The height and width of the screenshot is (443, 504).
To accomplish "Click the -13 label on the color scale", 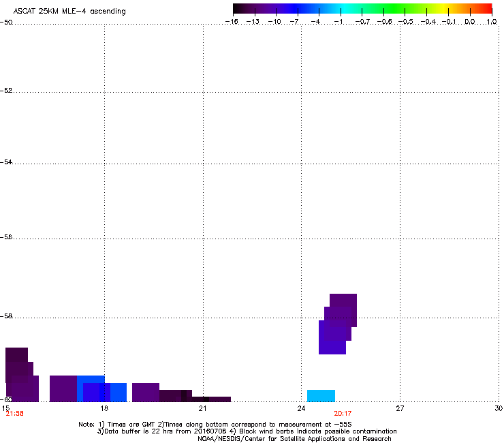I will [253, 22].
